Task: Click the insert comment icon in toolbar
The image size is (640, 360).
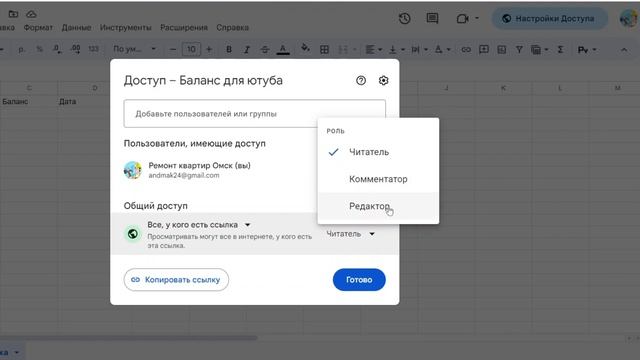Action: [484, 49]
